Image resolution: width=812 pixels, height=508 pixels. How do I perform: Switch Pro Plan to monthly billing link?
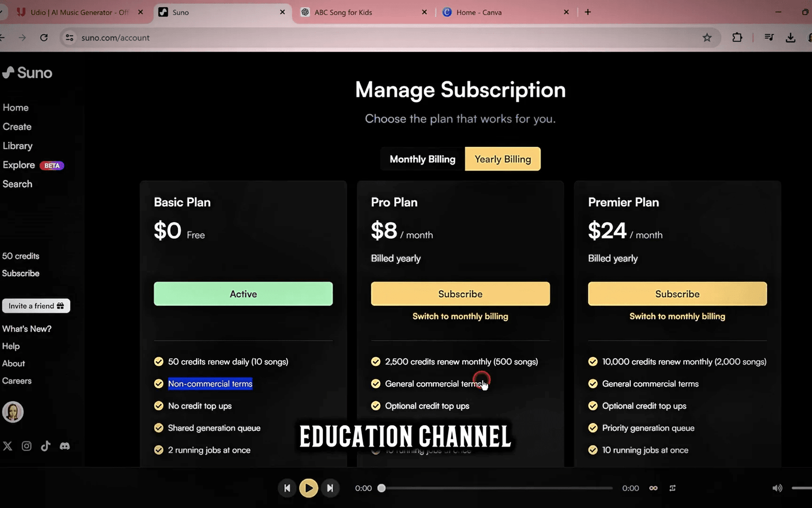pos(460,316)
